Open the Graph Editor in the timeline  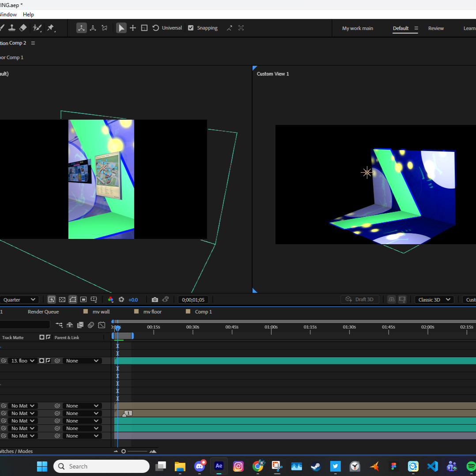[x=102, y=325]
